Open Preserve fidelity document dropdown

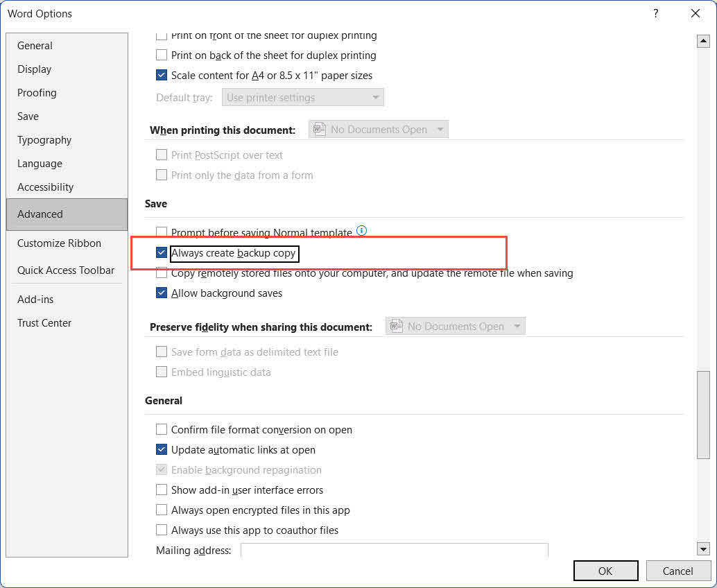pyautogui.click(x=456, y=327)
